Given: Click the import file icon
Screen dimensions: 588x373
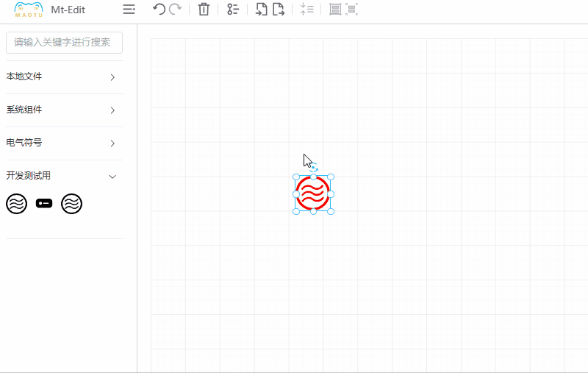Looking at the screenshot, I should [261, 10].
